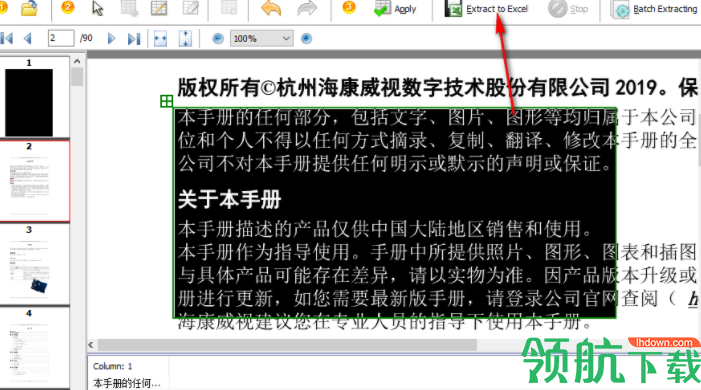This screenshot has width=701, height=390.
Task: Click the '版权所有' title line
Action: (x=437, y=87)
